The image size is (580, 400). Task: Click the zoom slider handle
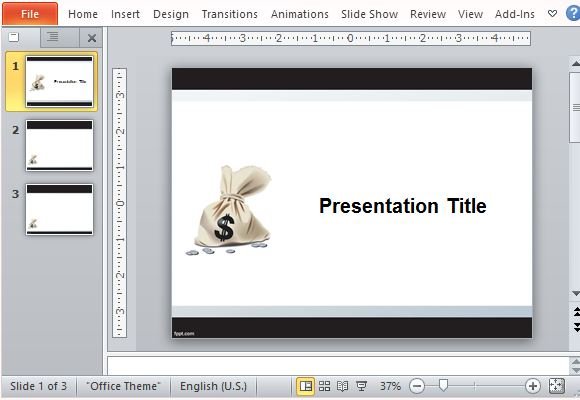click(x=443, y=386)
